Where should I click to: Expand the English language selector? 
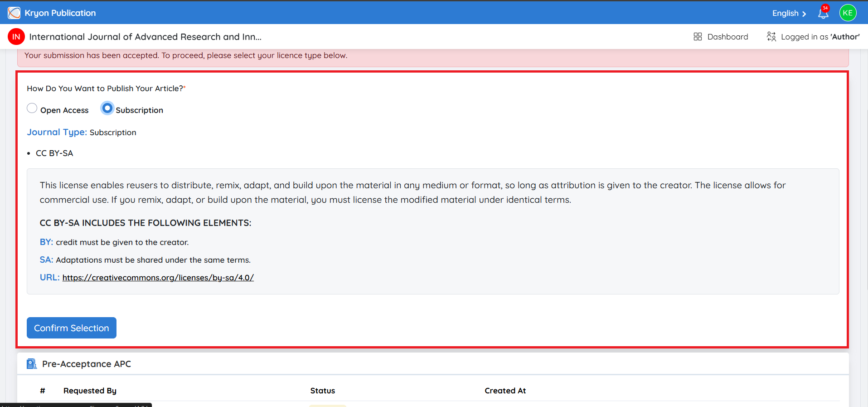789,13
